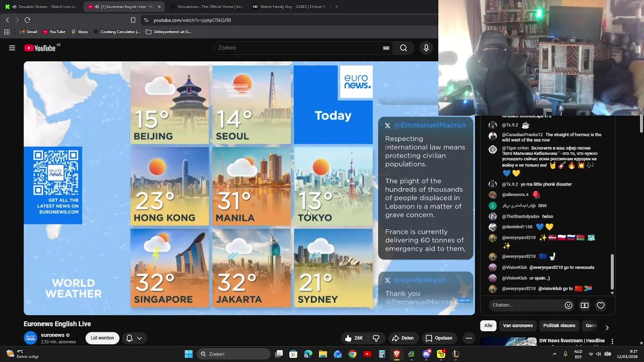Open options for the DW News video
644x362 pixels.
pos(612,342)
